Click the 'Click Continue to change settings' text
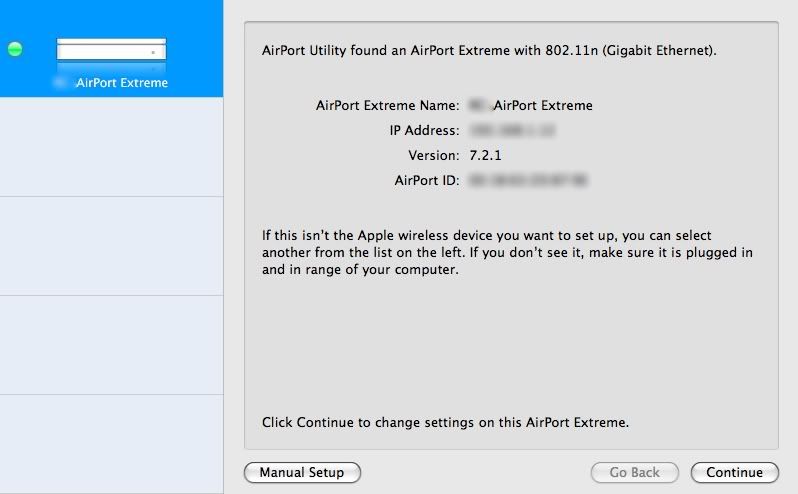This screenshot has width=798, height=494. coord(445,422)
